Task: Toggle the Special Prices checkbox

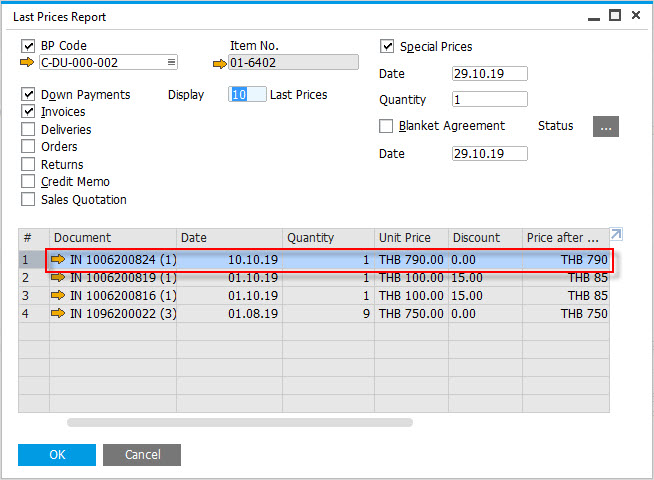Action: 387,46
